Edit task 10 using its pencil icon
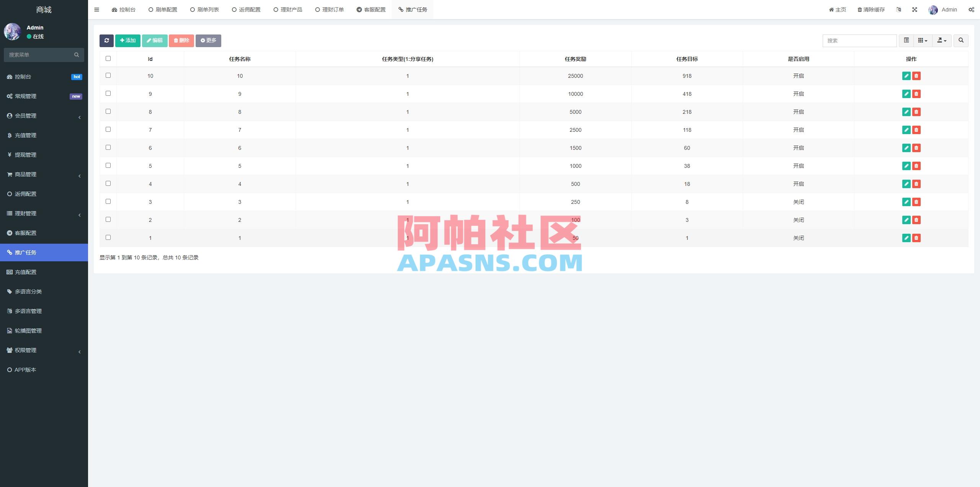This screenshot has height=487, width=980. click(906, 76)
